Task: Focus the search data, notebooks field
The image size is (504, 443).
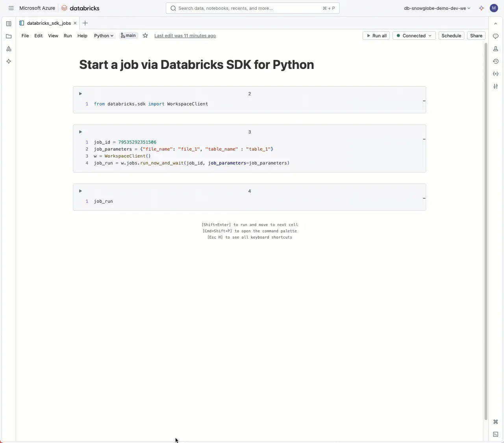Action: pos(252,8)
